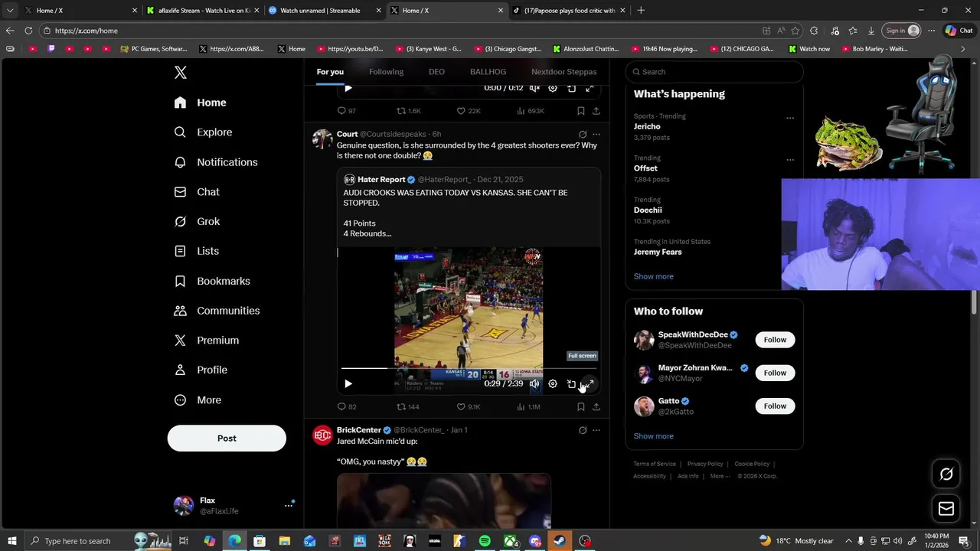Show more trends in What's happening
This screenshot has height=551, width=980.
click(x=653, y=276)
